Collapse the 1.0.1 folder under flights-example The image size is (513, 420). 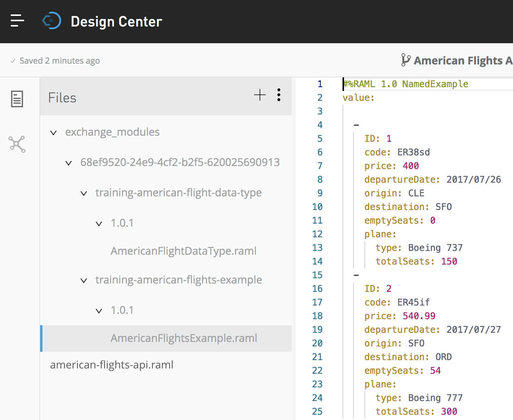[99, 311]
